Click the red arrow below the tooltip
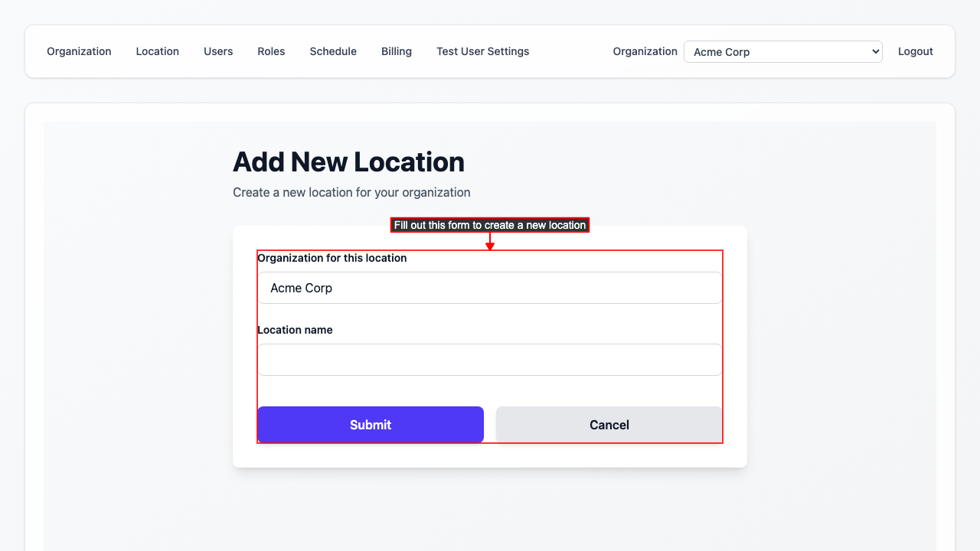This screenshot has width=980, height=551. [x=490, y=243]
